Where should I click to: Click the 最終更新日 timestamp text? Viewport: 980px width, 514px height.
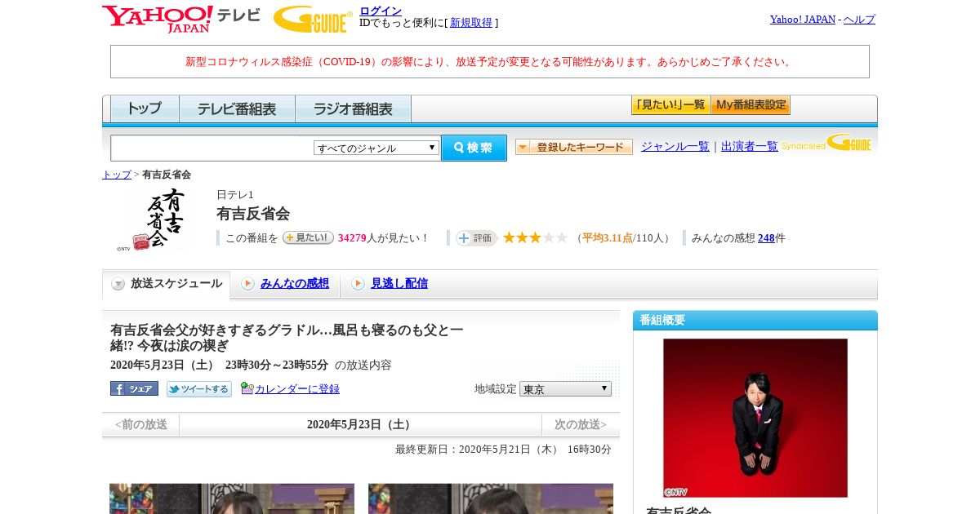[503, 450]
